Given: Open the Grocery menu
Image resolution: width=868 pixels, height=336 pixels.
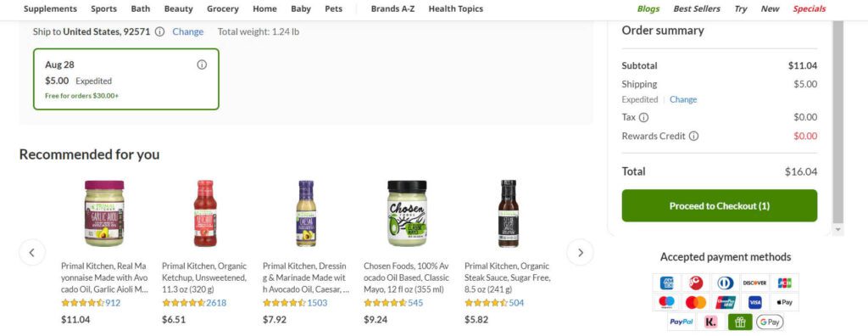Looking at the screenshot, I should tap(223, 8).
